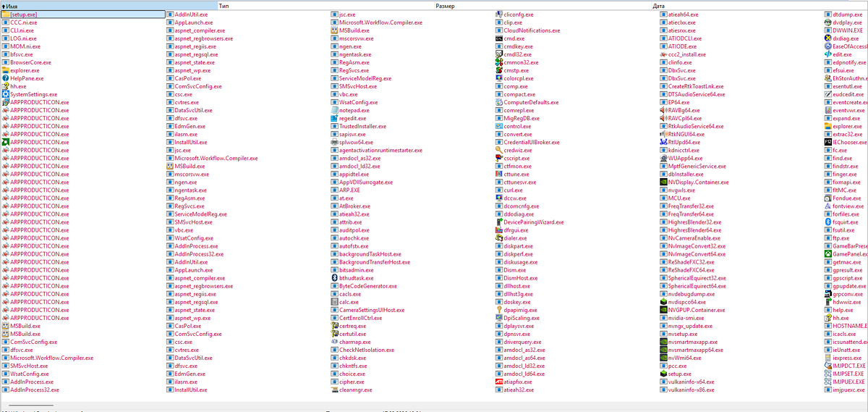This screenshot has height=412, width=868.
Task: Select the file ByteCodeGenerator.exe
Action: click(368, 286)
